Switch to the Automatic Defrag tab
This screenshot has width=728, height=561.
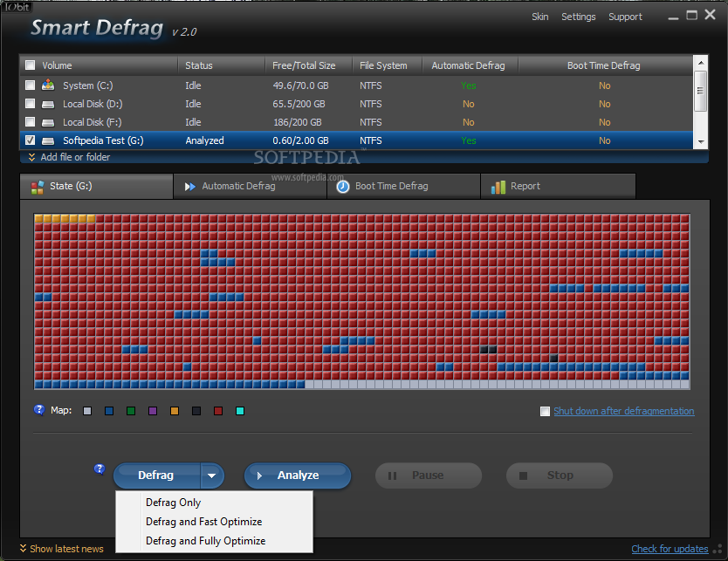coord(250,187)
